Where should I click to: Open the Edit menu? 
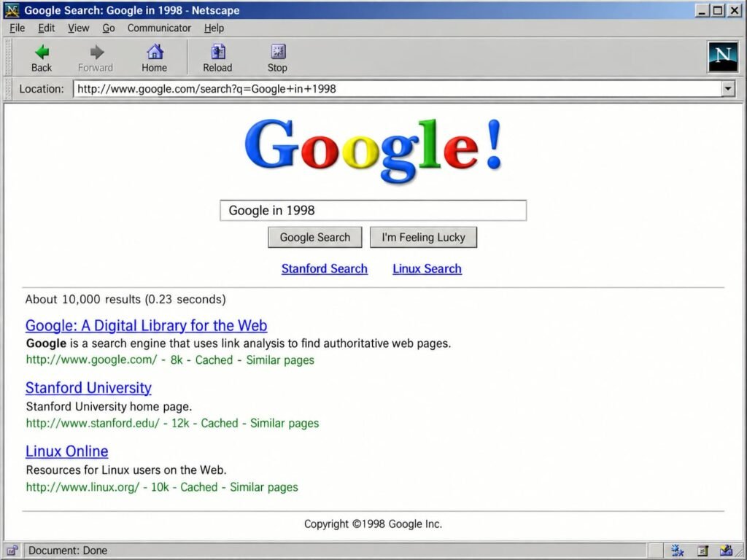pyautogui.click(x=46, y=28)
